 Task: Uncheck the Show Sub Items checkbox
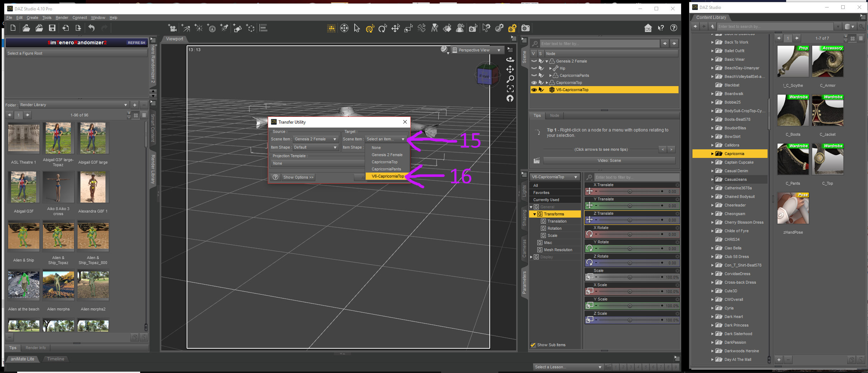click(x=533, y=345)
